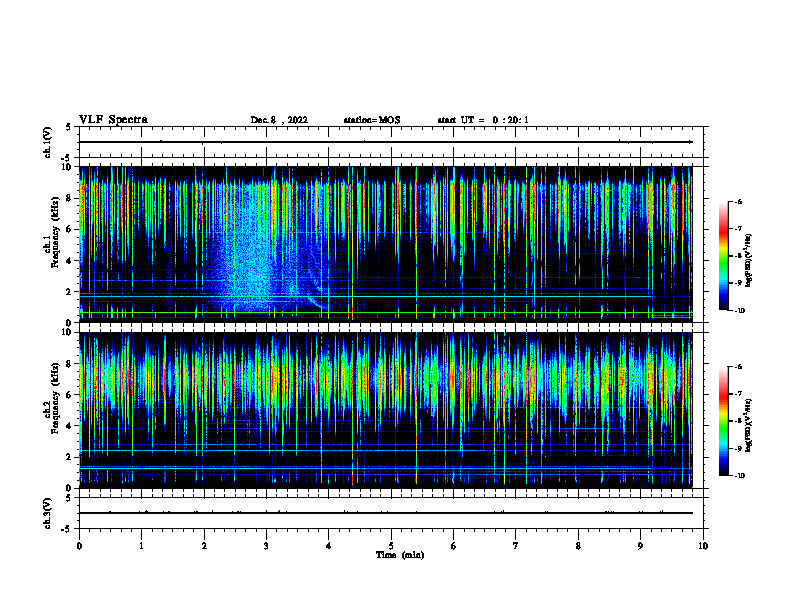Click the 'start UT = 0 : 20: 1' text

[x=483, y=120]
